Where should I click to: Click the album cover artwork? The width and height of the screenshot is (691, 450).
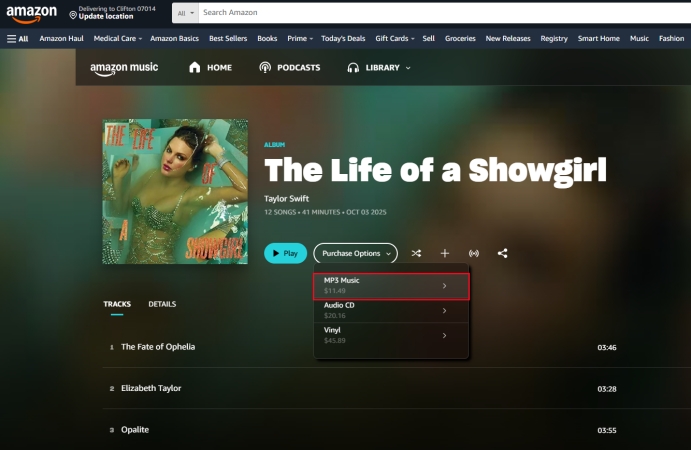click(175, 192)
